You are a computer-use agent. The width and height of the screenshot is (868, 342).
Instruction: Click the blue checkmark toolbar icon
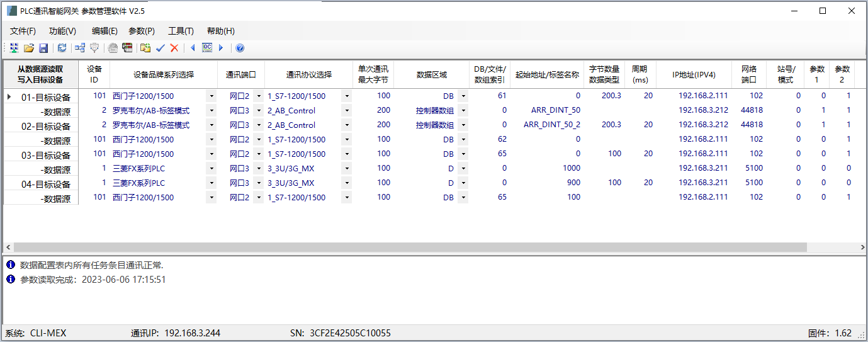click(160, 48)
